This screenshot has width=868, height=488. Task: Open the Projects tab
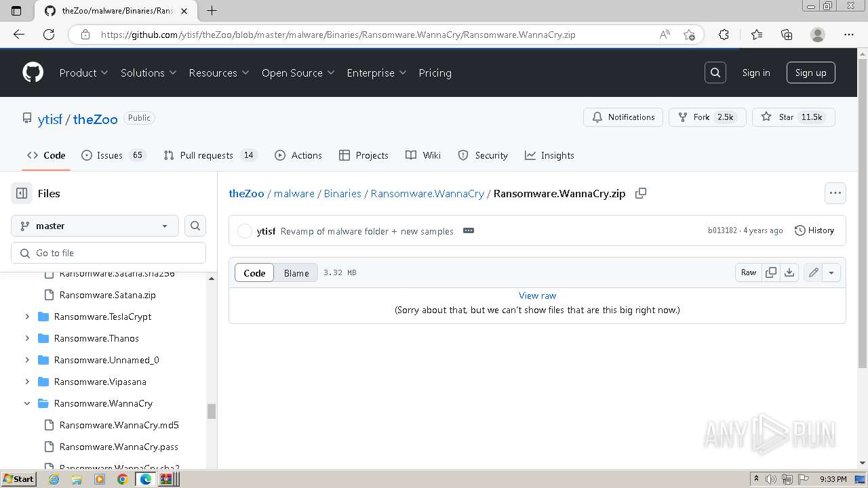tap(363, 155)
